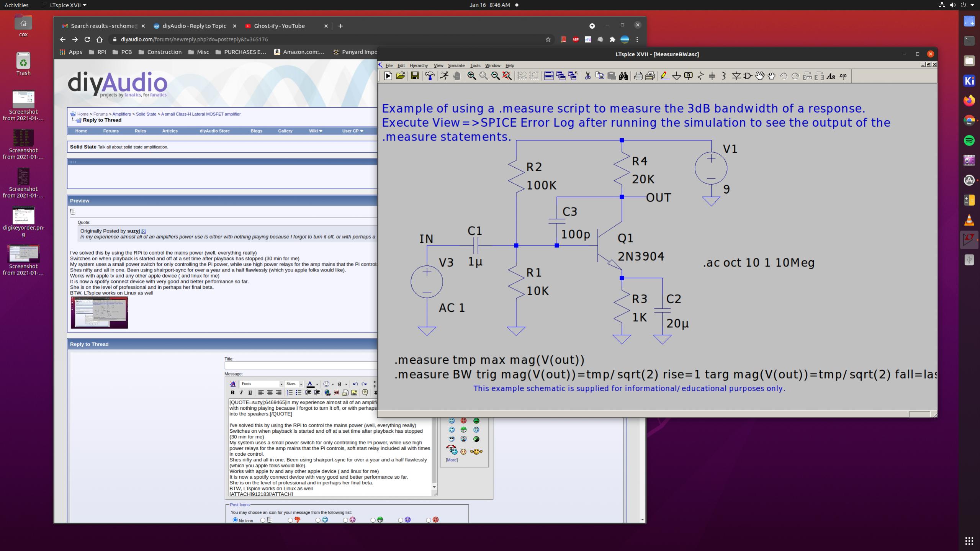Image resolution: width=980 pixels, height=551 pixels.
Task: Click the browser page vertical scrollbar down arrow
Action: tap(643, 520)
